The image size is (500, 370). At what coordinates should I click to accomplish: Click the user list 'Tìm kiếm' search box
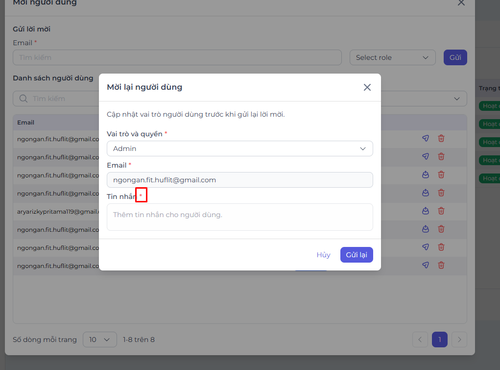tap(56, 99)
